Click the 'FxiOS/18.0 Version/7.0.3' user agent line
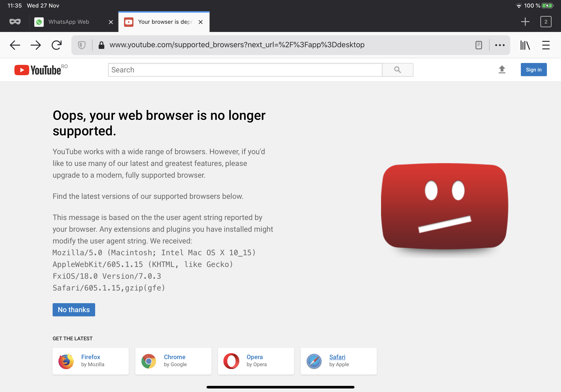This screenshot has width=561, height=392. pyautogui.click(x=107, y=276)
